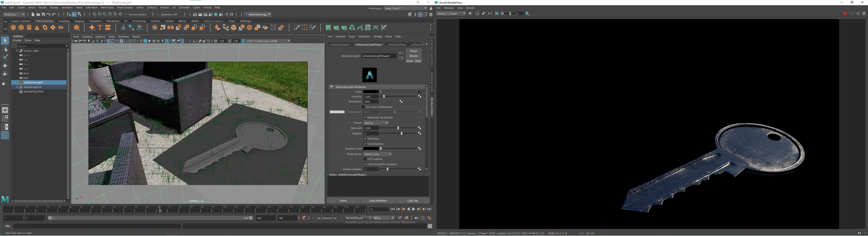Click the Shadow Color swatch
868x236 pixels.
point(371,149)
